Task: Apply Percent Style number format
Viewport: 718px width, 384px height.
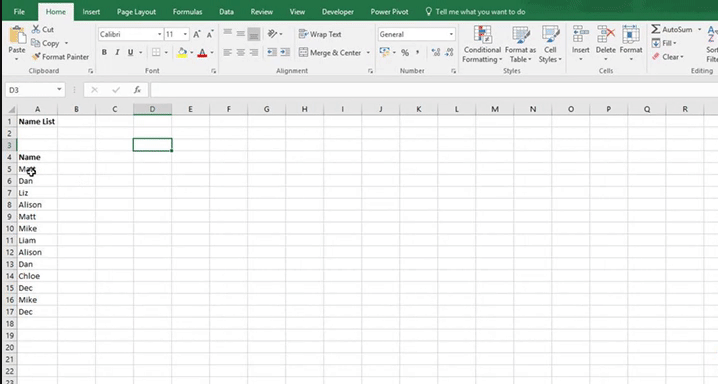Action: pyautogui.click(x=405, y=53)
